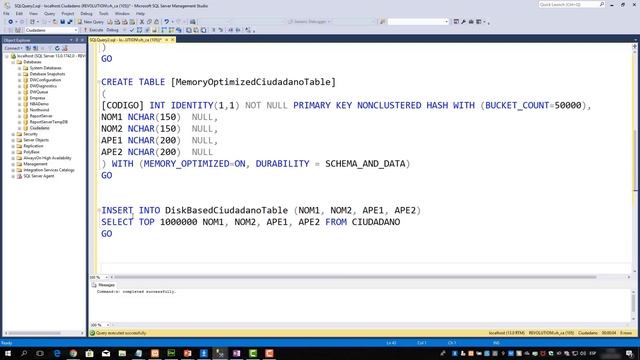Open Google Chrome from the taskbar

tap(73, 353)
